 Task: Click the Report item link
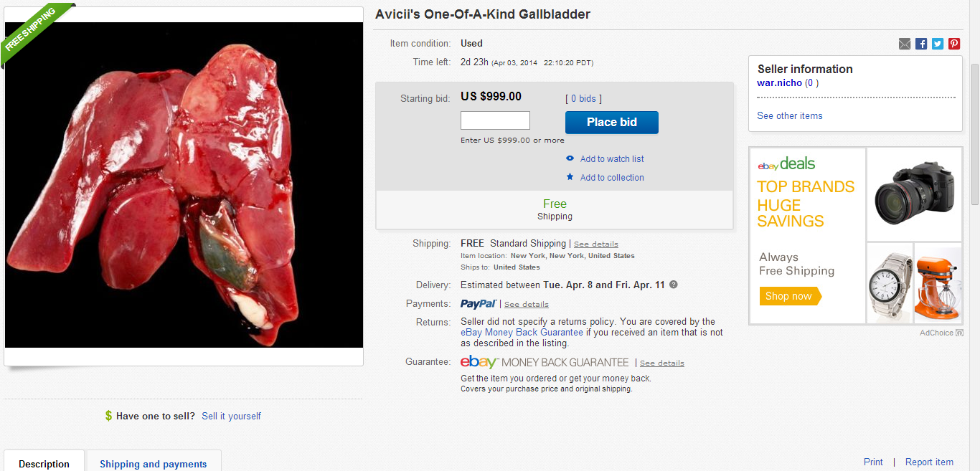(929, 462)
